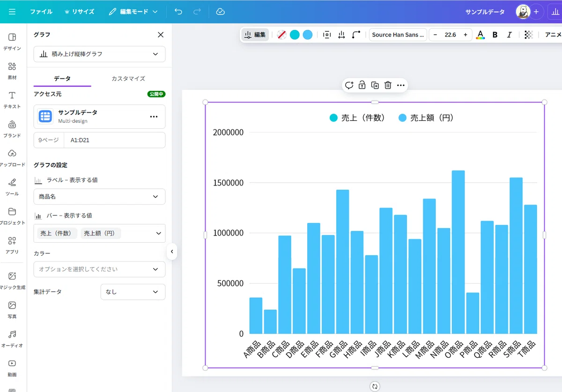Open the 積み上げ縦棒グラフ chart type dropdown
The image size is (562, 392).
[99, 54]
